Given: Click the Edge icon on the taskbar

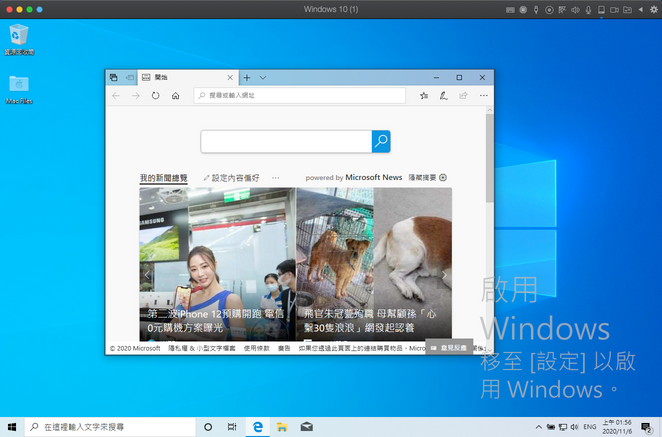Looking at the screenshot, I should (x=258, y=427).
